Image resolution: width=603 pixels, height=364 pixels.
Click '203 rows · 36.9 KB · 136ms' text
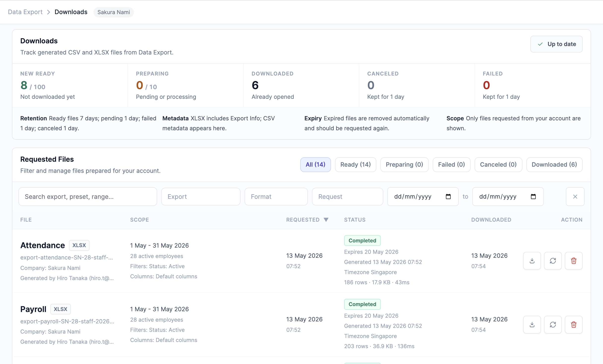[379, 346]
